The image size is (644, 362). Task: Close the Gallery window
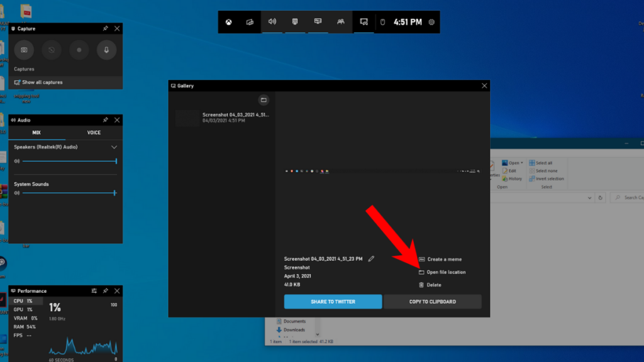[484, 85]
